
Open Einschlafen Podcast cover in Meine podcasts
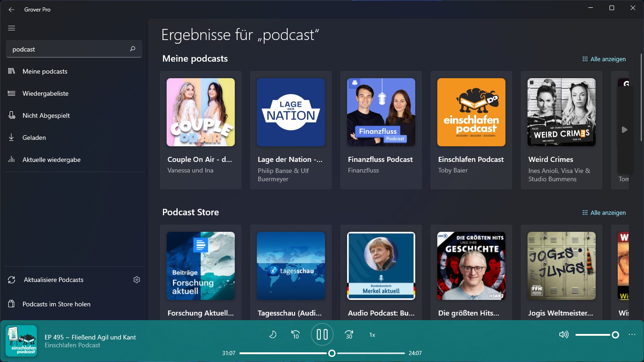tap(471, 112)
